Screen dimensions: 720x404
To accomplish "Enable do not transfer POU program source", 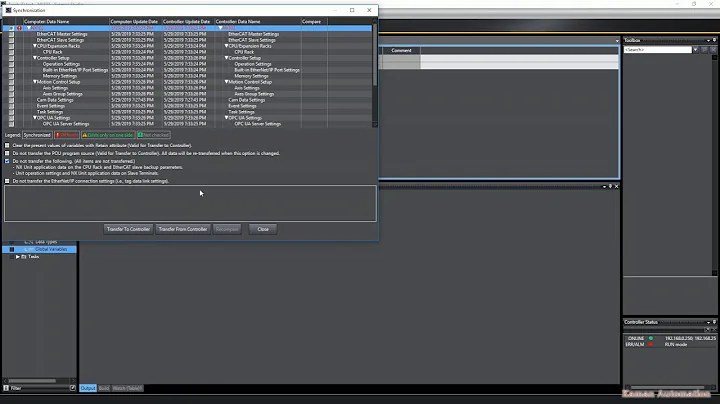I will point(7,153).
